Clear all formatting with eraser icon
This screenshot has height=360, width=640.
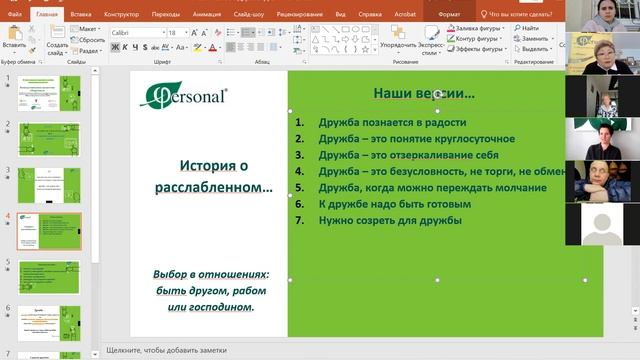click(218, 33)
